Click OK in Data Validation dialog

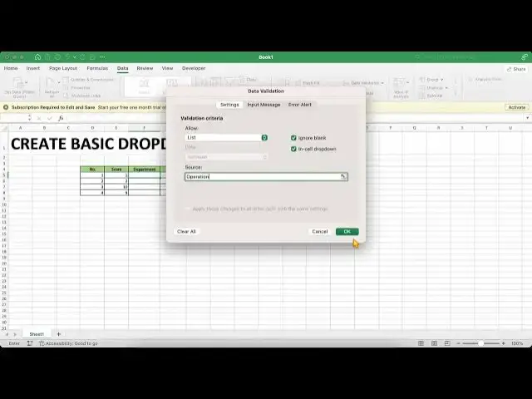point(347,231)
